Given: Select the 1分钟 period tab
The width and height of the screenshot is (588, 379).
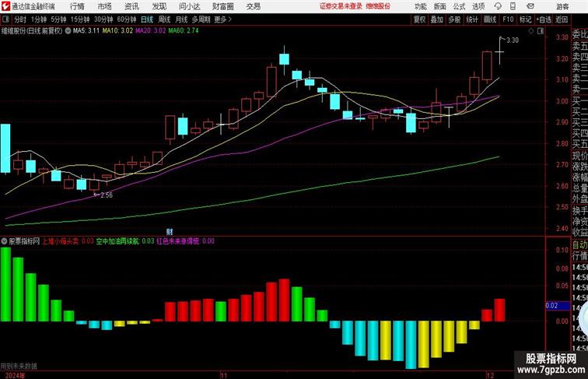Looking at the screenshot, I should click(x=39, y=19).
